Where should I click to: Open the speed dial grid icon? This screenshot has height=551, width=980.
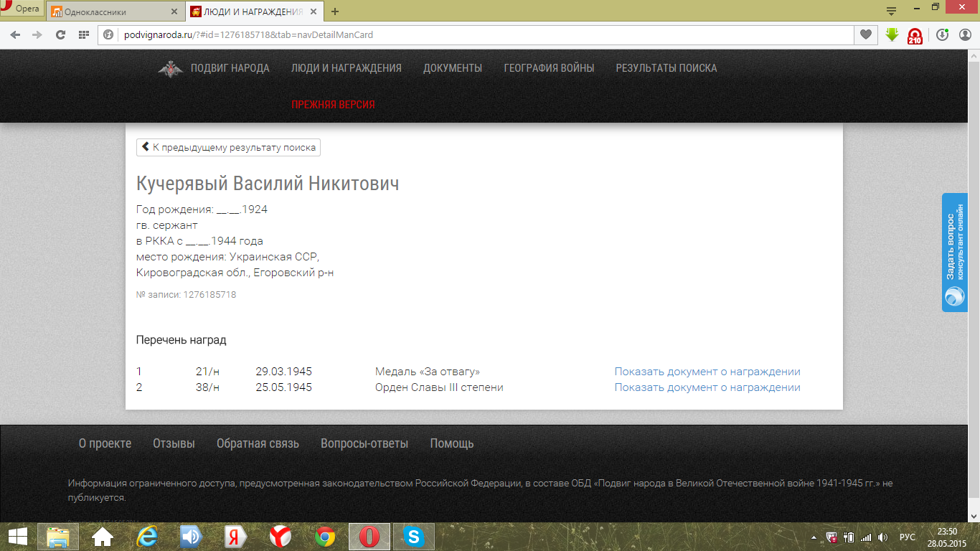point(83,34)
